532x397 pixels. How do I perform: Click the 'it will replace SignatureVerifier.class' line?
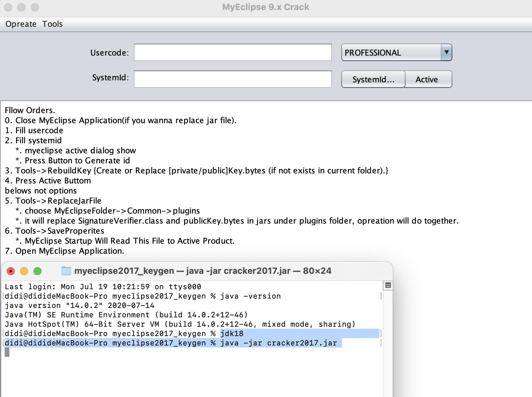237,221
